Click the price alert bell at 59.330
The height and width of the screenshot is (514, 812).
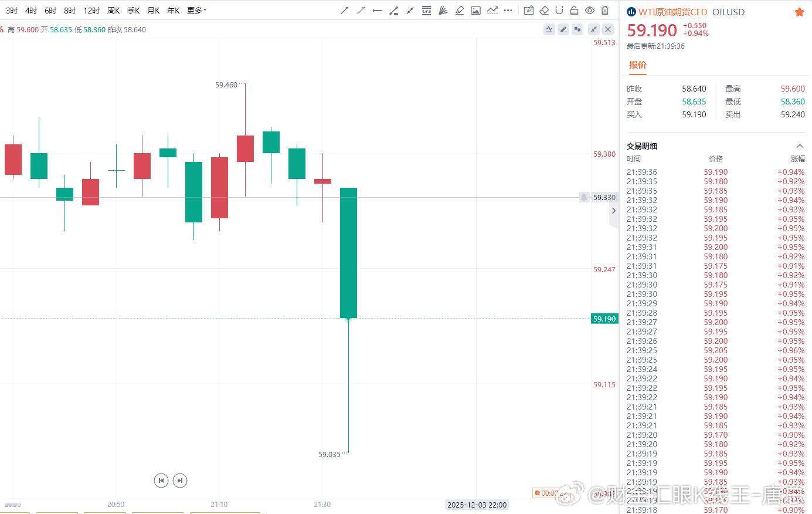click(584, 198)
